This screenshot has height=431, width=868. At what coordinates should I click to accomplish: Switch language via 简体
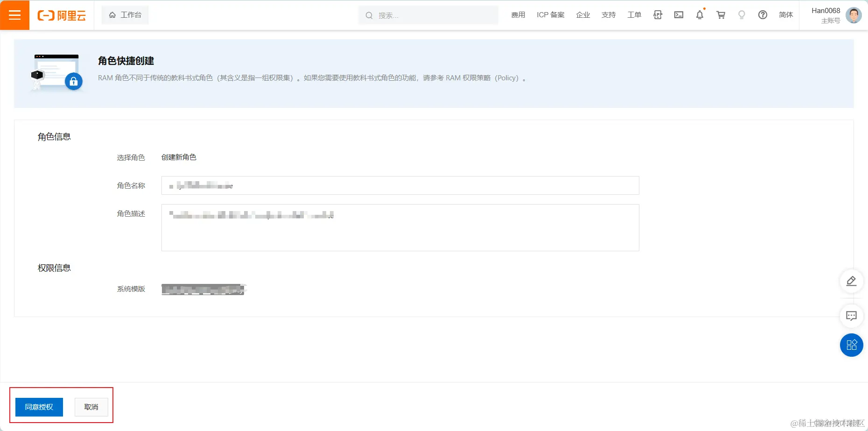[786, 15]
